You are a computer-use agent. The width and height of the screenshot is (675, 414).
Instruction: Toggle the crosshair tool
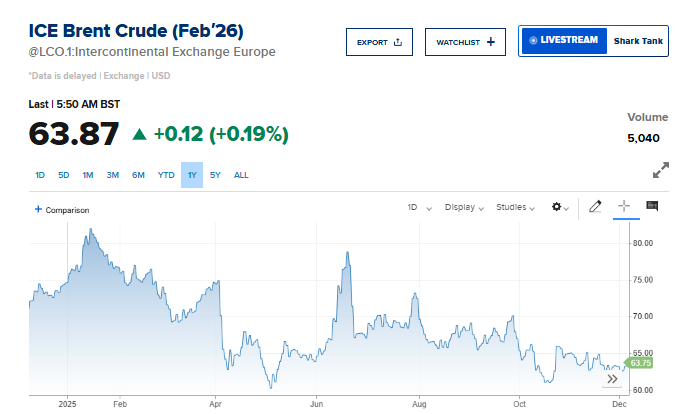[623, 206]
